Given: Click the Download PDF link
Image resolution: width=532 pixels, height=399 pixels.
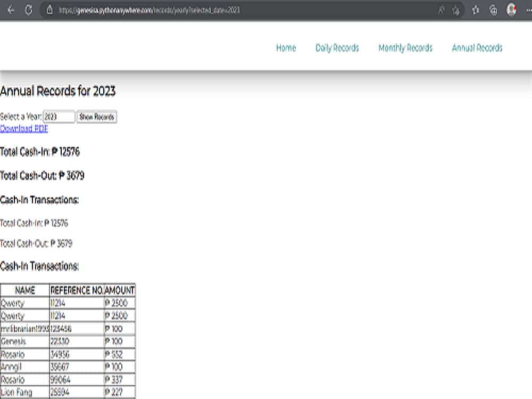Looking at the screenshot, I should pyautogui.click(x=24, y=129).
